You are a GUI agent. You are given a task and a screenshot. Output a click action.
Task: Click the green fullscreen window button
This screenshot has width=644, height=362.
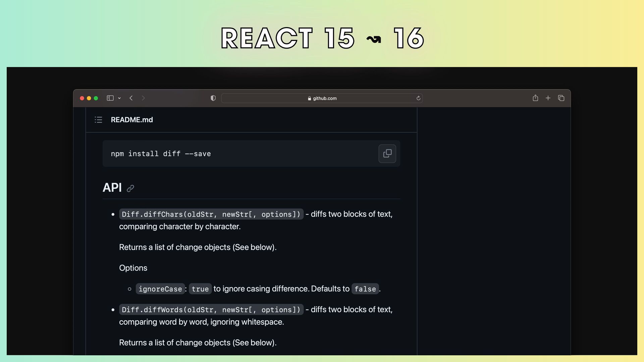(96, 98)
